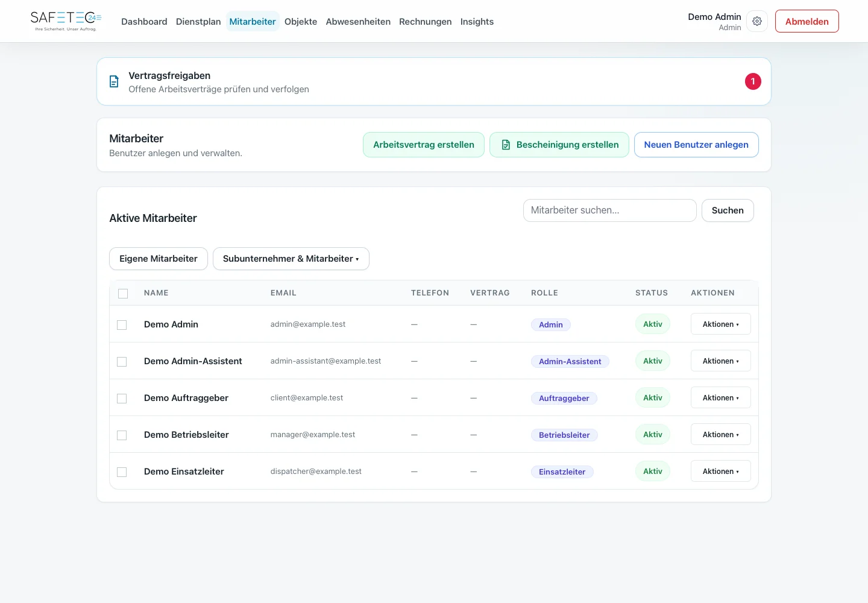Screen dimensions: 868x603
Task: Click the Einsatzleiter role badge
Action: (x=562, y=472)
